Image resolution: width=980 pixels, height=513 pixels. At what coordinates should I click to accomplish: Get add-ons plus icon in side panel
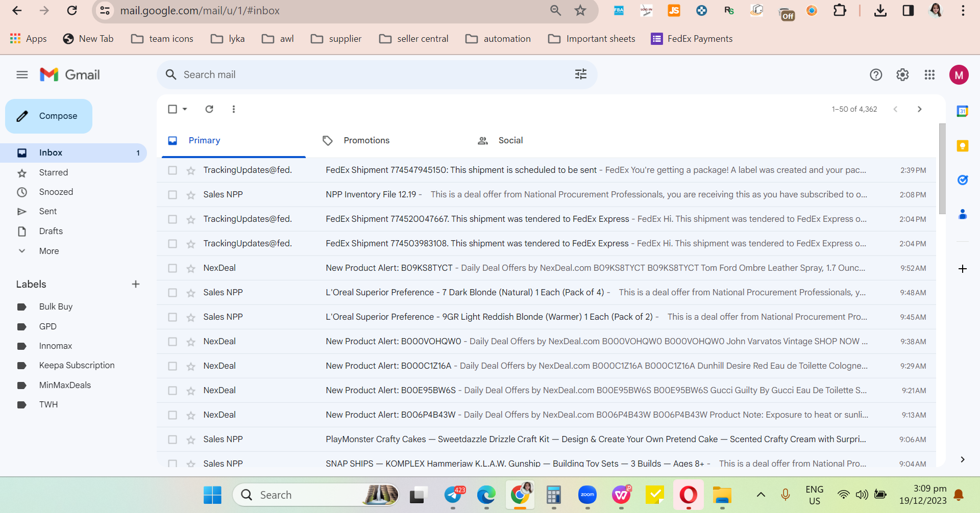tap(963, 269)
